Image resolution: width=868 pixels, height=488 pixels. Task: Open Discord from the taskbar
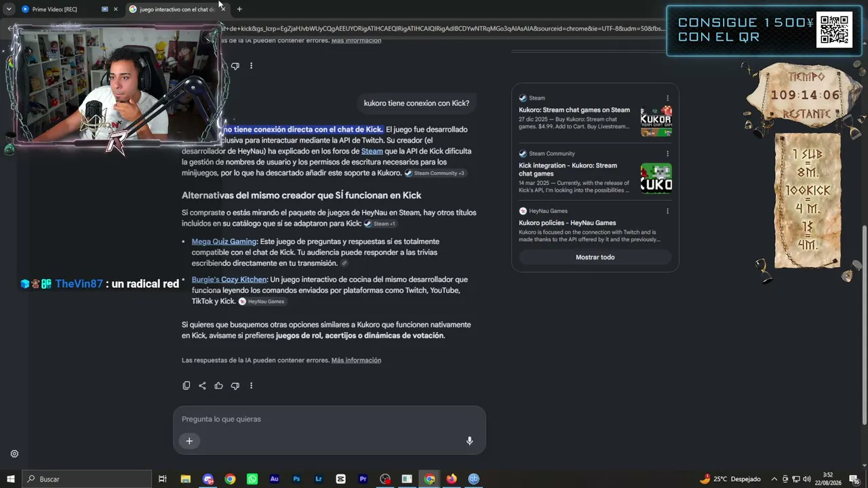[208, 479]
